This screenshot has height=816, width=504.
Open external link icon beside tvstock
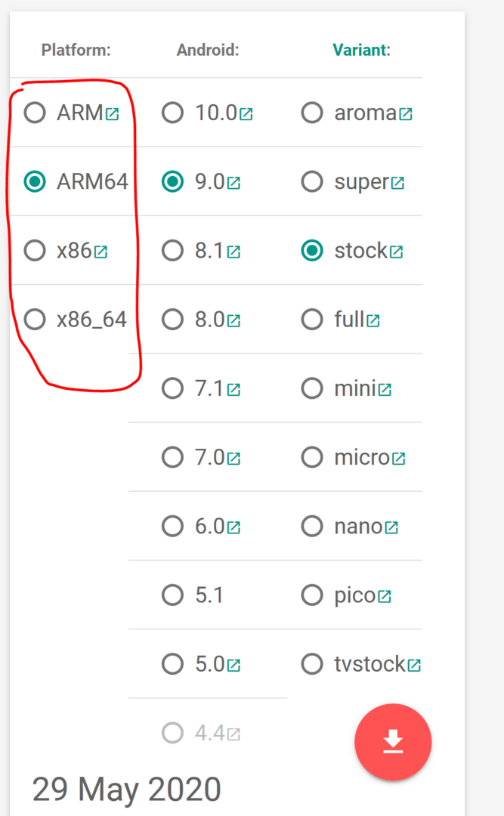[x=414, y=665]
